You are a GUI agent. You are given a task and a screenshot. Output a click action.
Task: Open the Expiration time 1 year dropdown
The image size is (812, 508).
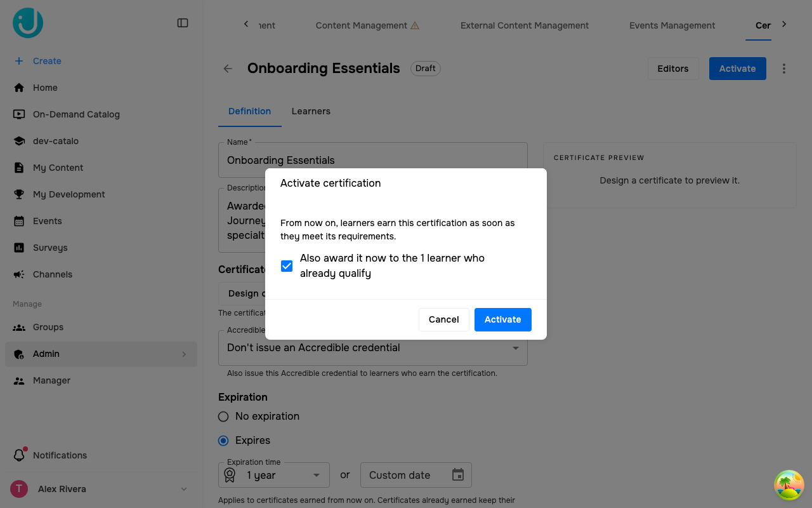pos(274,475)
